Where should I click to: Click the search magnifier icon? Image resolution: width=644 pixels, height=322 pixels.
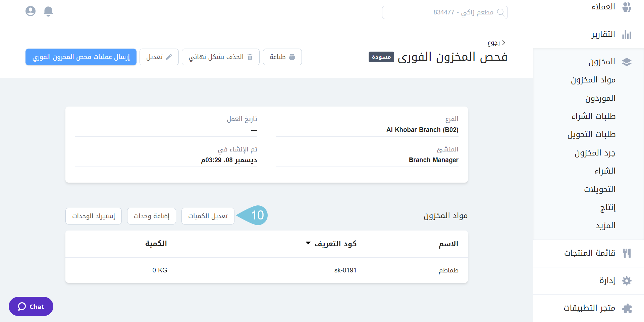point(500,12)
